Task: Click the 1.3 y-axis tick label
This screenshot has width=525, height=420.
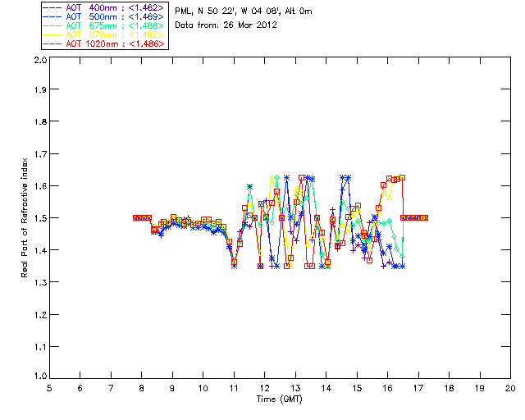Action: pos(40,283)
